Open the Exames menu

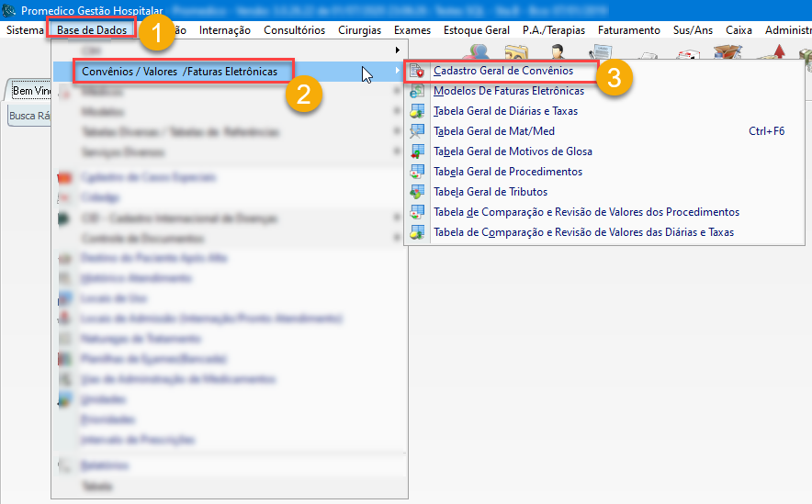412,30
